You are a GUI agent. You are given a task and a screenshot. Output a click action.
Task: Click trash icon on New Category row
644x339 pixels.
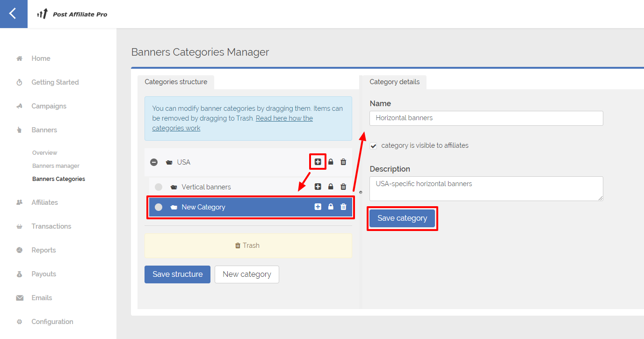click(343, 207)
